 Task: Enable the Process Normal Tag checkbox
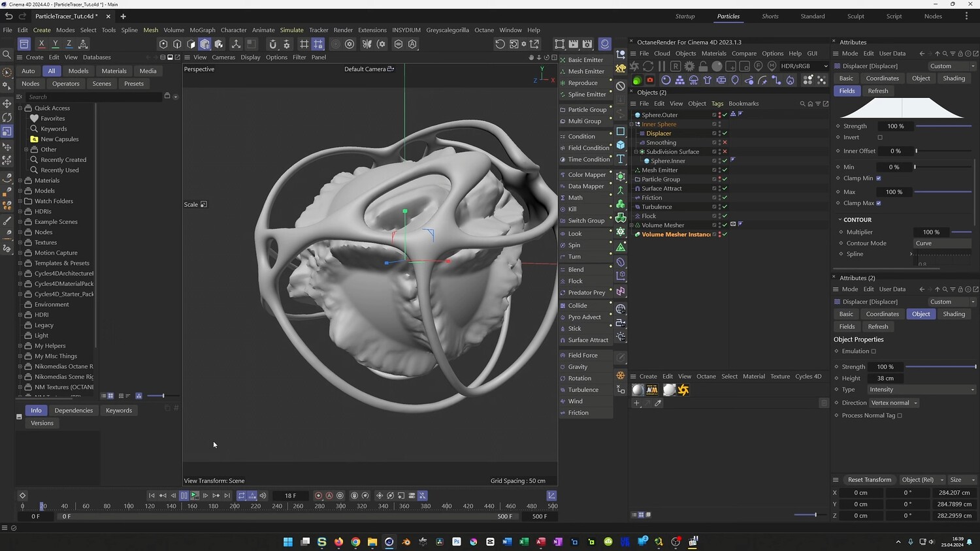900,415
